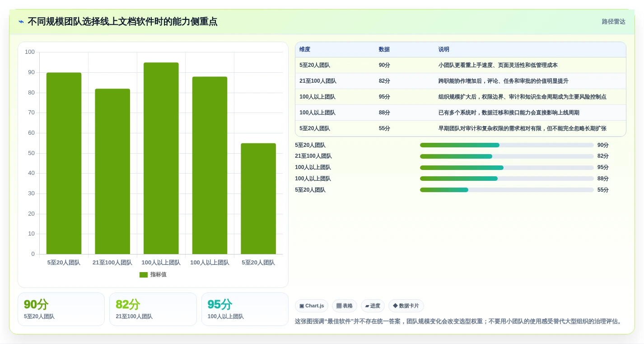
Task: Click the tallest chart bar at 95
Action: [161, 158]
